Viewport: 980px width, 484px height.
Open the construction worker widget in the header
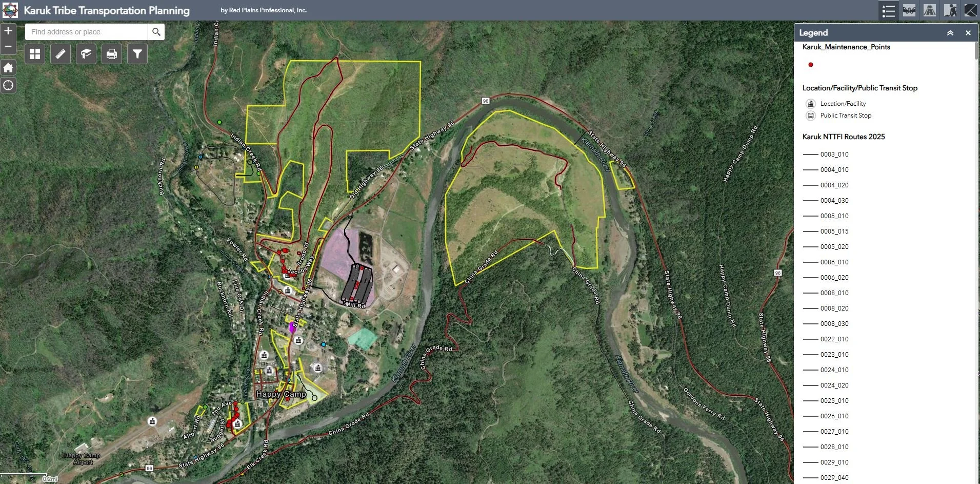pos(950,10)
